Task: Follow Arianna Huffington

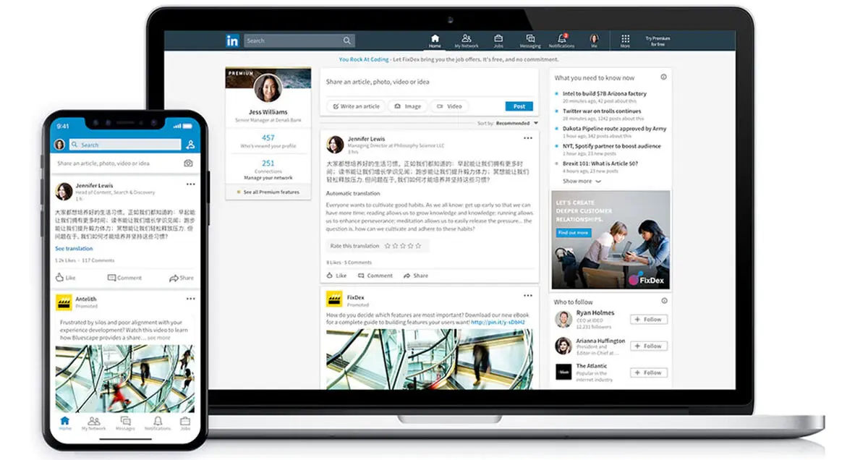Action: click(x=649, y=346)
